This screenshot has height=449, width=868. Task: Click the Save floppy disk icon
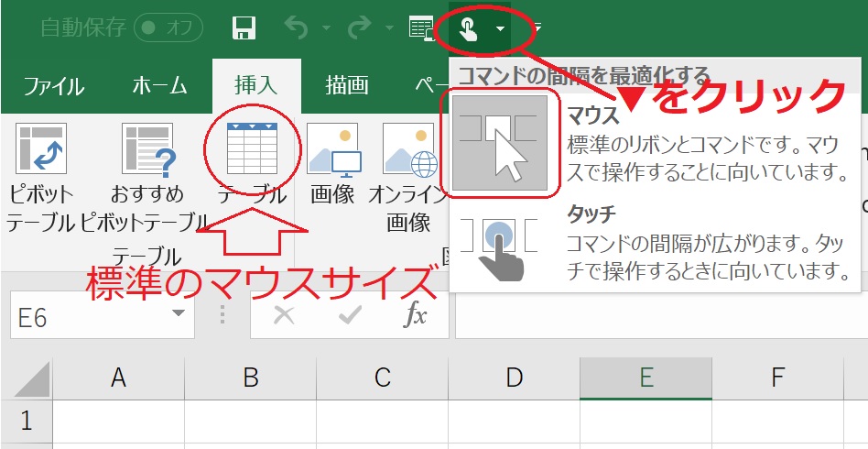244,27
